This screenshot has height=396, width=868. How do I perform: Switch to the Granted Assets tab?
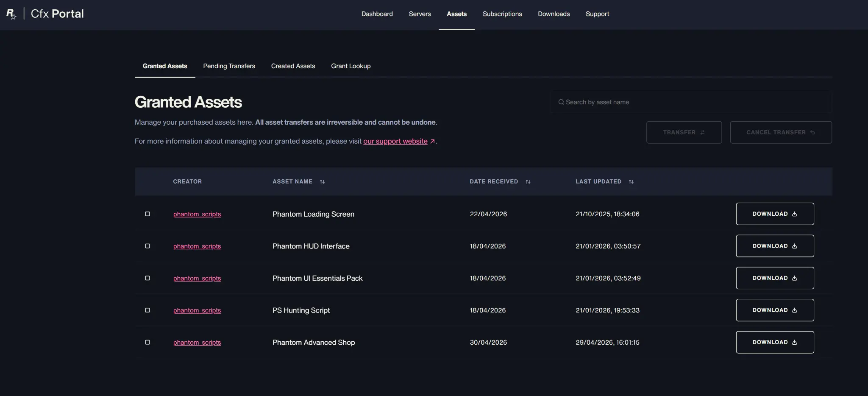tap(165, 66)
